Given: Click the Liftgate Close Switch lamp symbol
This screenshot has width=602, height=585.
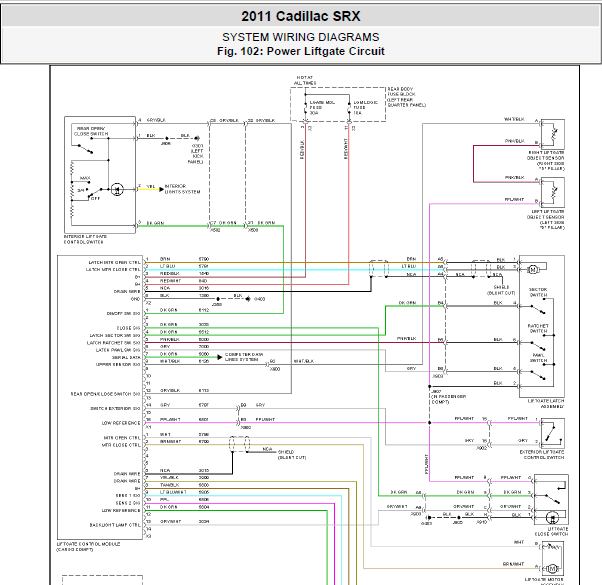Looking at the screenshot, I should [552, 518].
